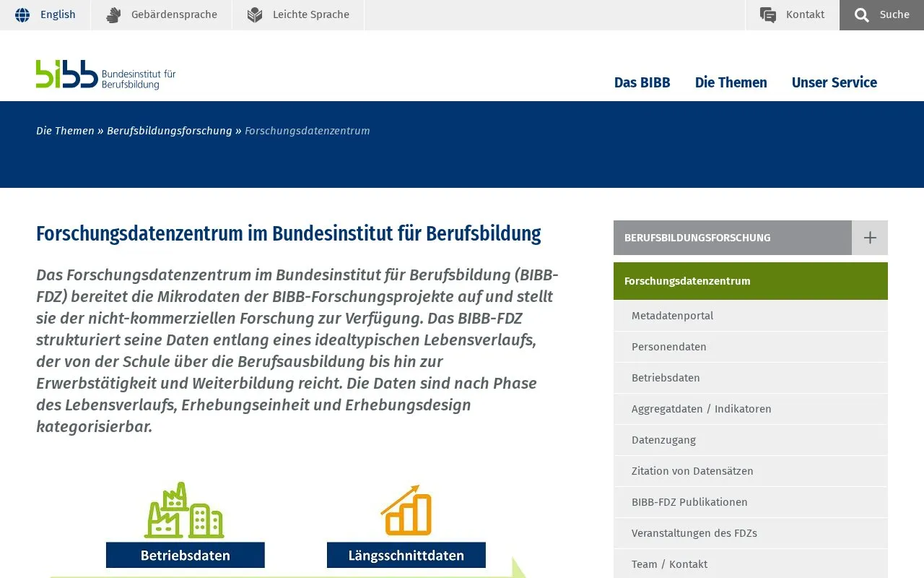Click the green factory buildings icon
The image size is (924, 578).
pos(185,510)
